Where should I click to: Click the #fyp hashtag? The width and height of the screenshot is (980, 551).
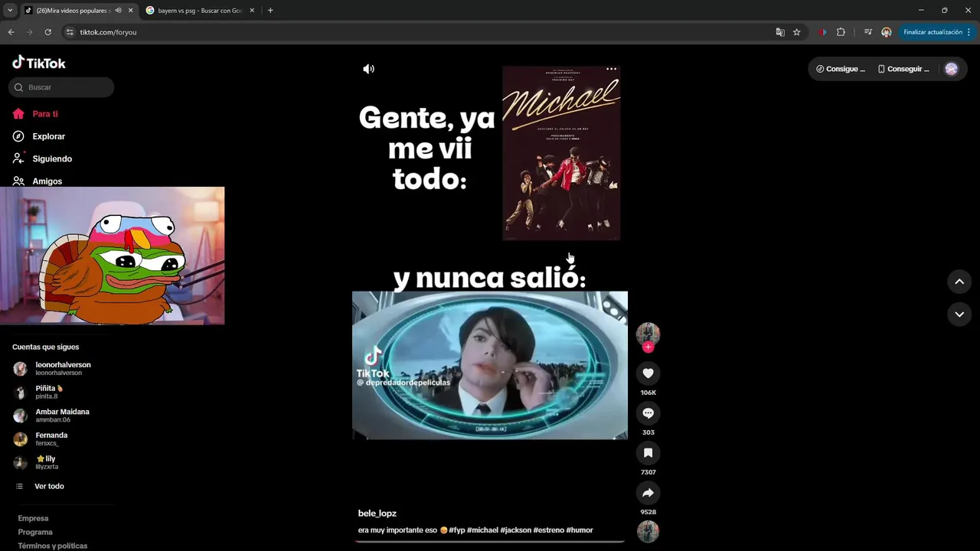pyautogui.click(x=456, y=530)
